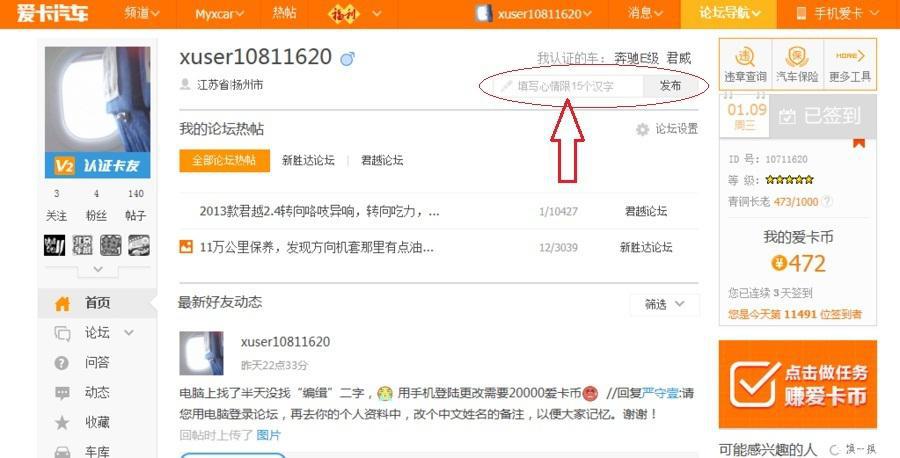900x458 pixels.
Task: Open the xuser10811620 name in the feed
Action: [286, 342]
